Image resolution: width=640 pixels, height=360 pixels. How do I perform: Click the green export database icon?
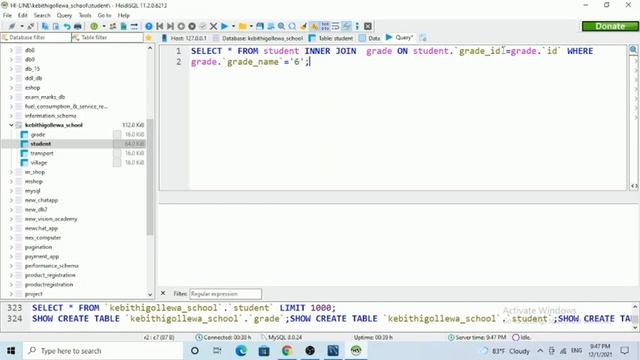tap(123, 26)
